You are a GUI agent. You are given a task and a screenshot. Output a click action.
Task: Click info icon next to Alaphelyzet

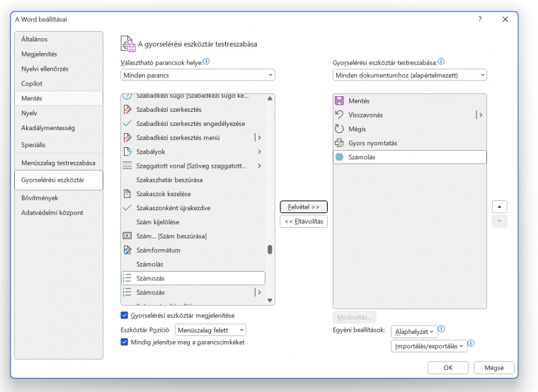(x=442, y=329)
